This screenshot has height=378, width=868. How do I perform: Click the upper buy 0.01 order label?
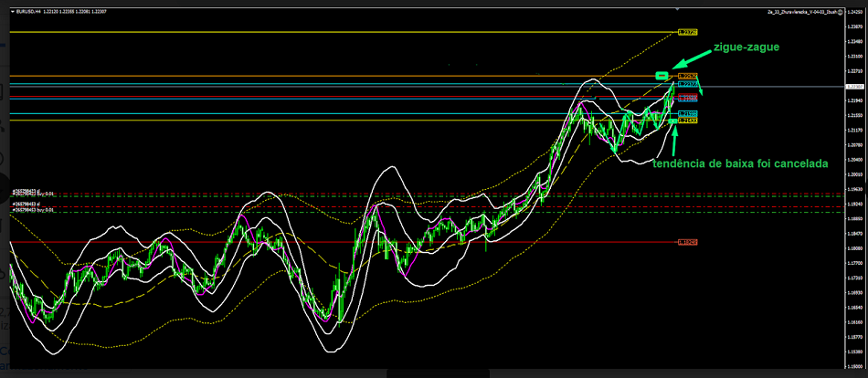coord(34,195)
